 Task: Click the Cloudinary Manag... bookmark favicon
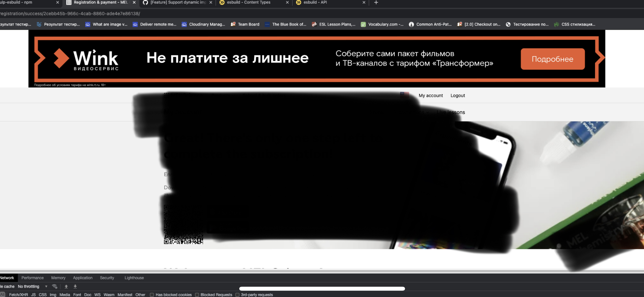point(184,24)
